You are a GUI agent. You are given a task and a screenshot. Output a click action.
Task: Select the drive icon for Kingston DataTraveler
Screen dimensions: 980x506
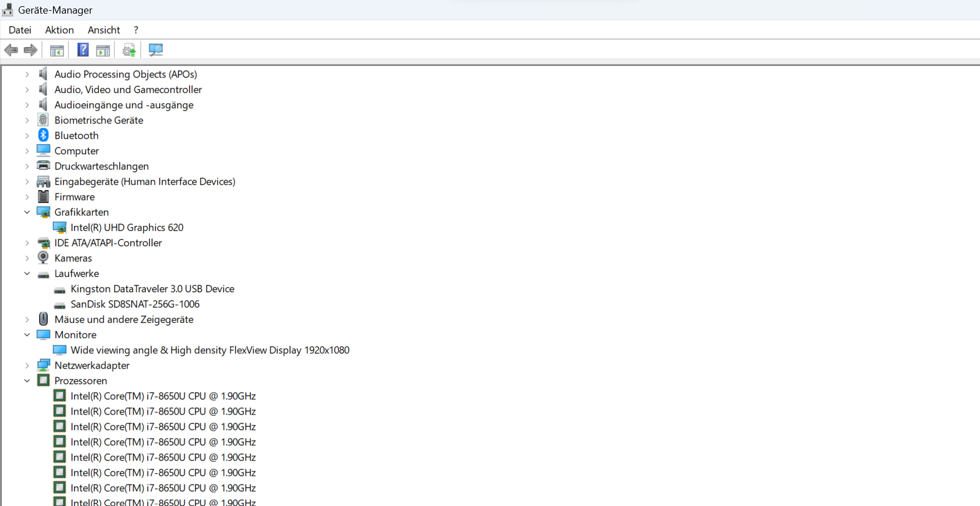(60, 290)
